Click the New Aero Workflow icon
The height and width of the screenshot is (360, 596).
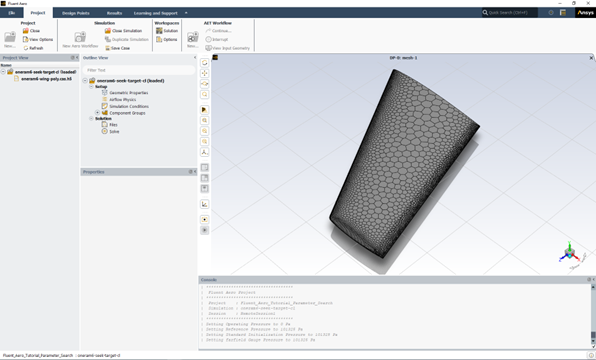tap(80, 37)
